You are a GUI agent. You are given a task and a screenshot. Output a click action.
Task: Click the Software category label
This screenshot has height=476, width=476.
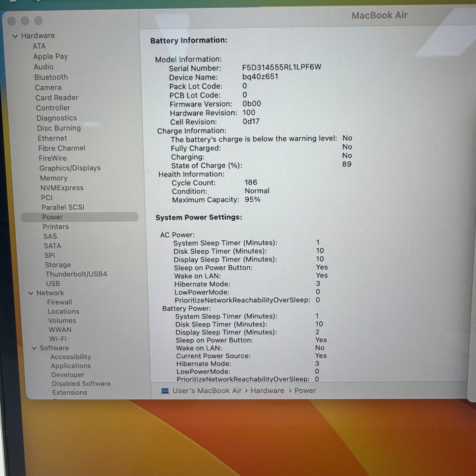tap(54, 348)
